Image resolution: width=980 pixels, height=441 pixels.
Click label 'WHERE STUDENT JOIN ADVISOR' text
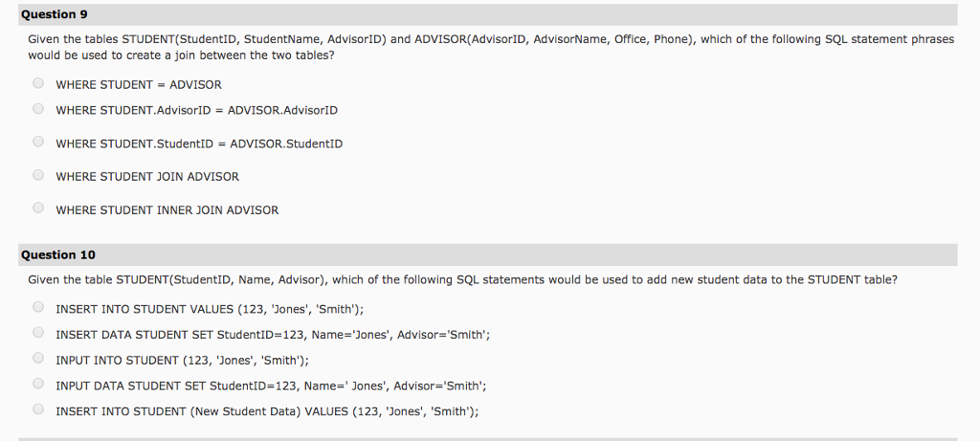pos(147,176)
